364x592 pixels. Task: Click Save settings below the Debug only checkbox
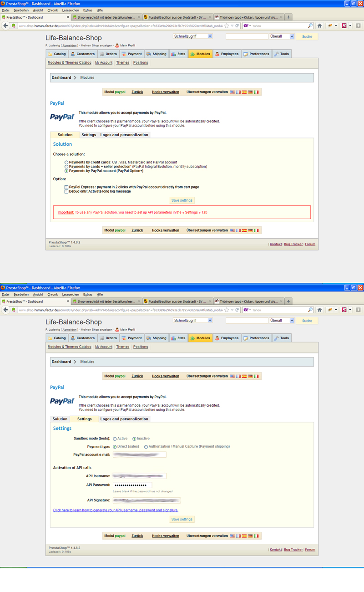click(182, 200)
